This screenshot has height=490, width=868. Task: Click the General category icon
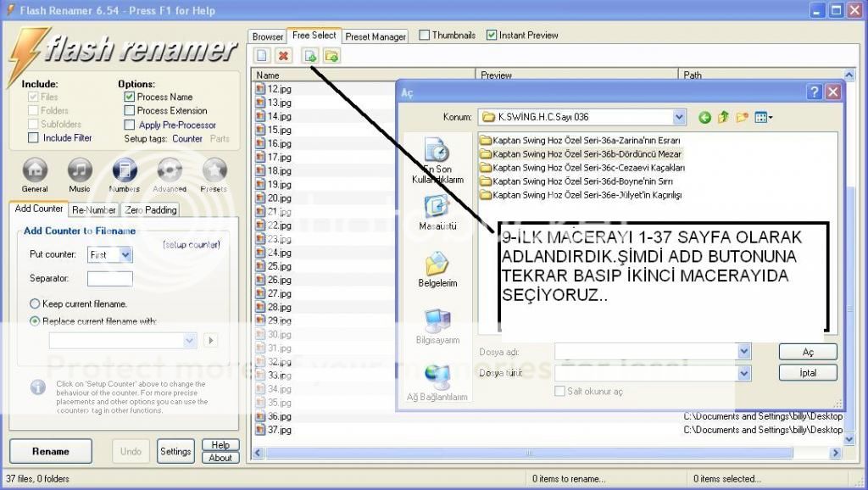tap(35, 170)
